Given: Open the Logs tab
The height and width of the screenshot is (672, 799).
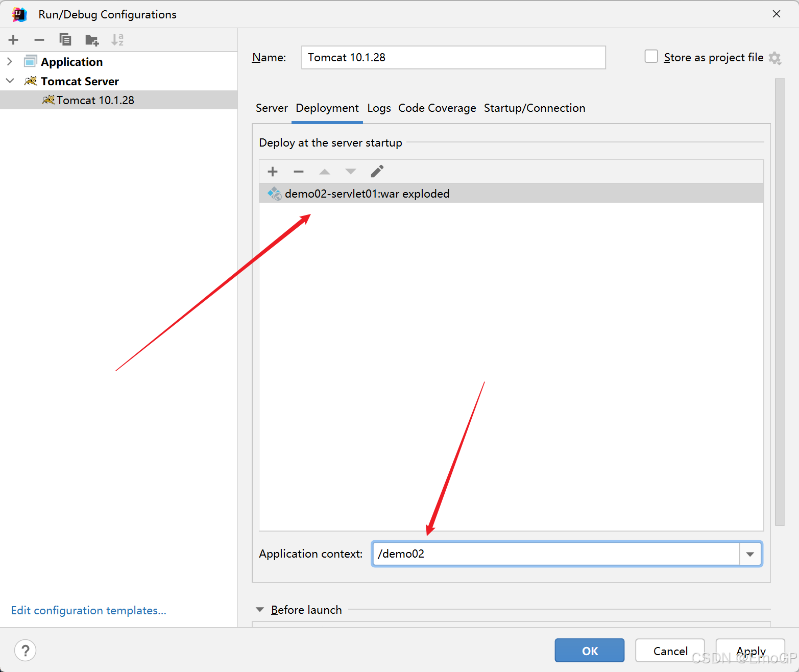Looking at the screenshot, I should coord(379,108).
